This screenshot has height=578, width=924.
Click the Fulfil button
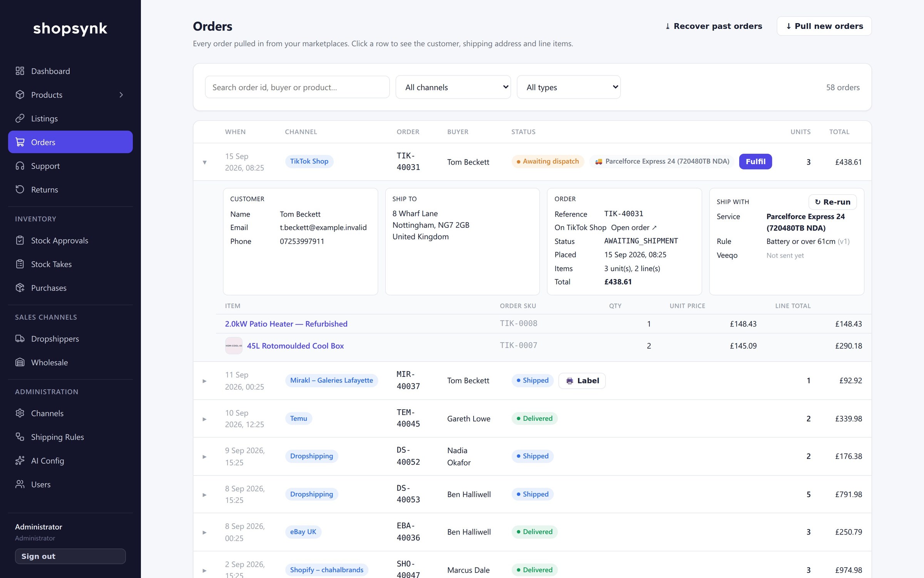[x=755, y=161]
